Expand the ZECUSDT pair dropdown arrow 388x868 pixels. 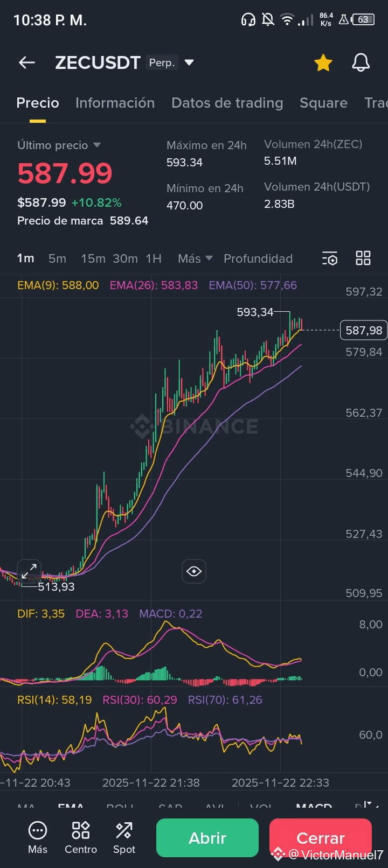coord(189,62)
